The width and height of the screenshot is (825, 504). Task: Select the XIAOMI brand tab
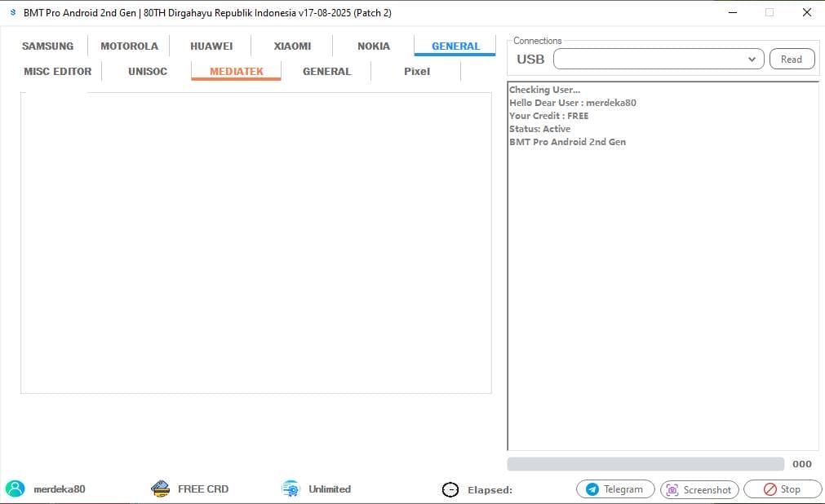pos(291,46)
